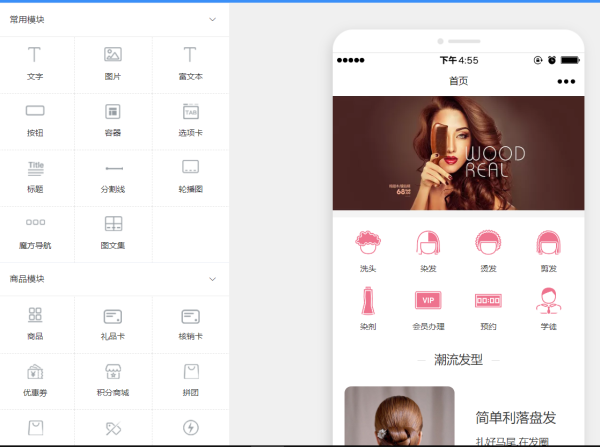
Task: Choose the lightning flash-sale module icon
Action: tap(191, 427)
